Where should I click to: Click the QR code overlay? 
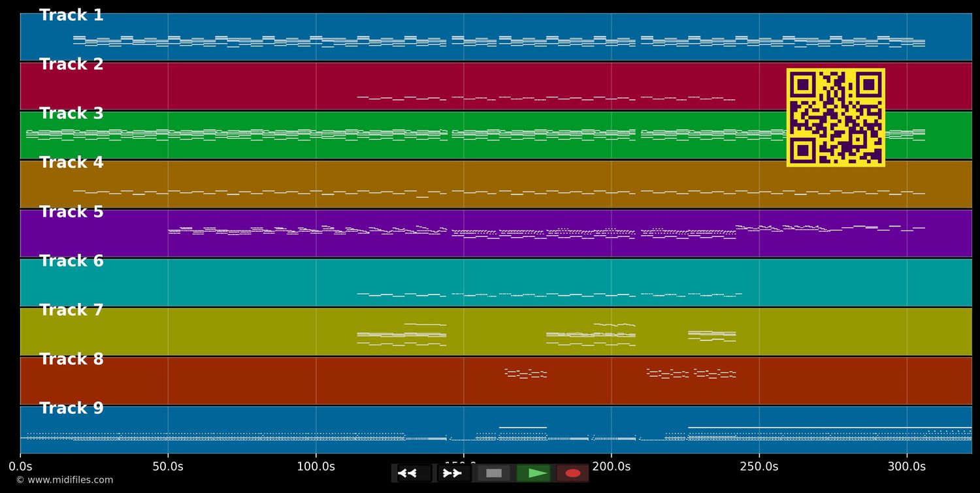point(836,118)
